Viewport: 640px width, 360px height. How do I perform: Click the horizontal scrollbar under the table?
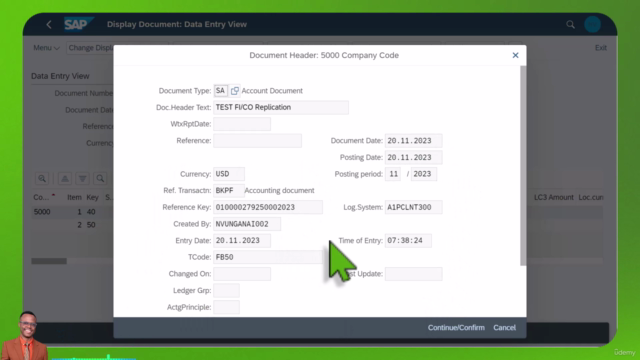point(49,261)
